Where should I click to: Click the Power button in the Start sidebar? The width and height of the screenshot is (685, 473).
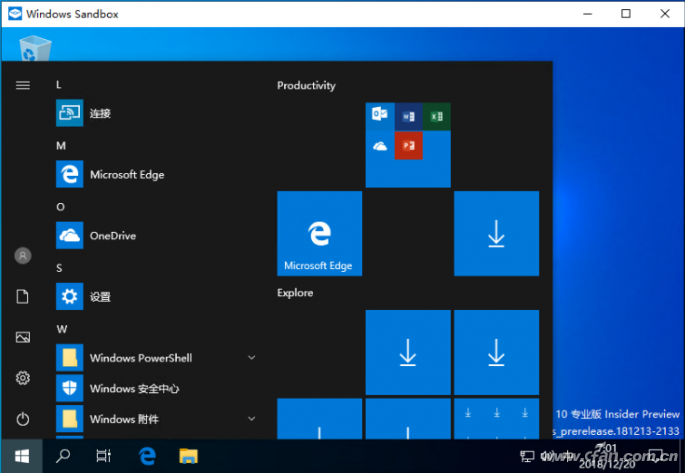(x=23, y=419)
